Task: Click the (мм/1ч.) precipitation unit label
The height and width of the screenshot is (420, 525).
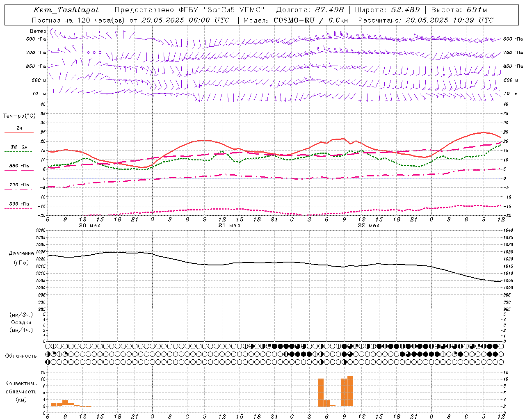Action: pyautogui.click(x=21, y=330)
